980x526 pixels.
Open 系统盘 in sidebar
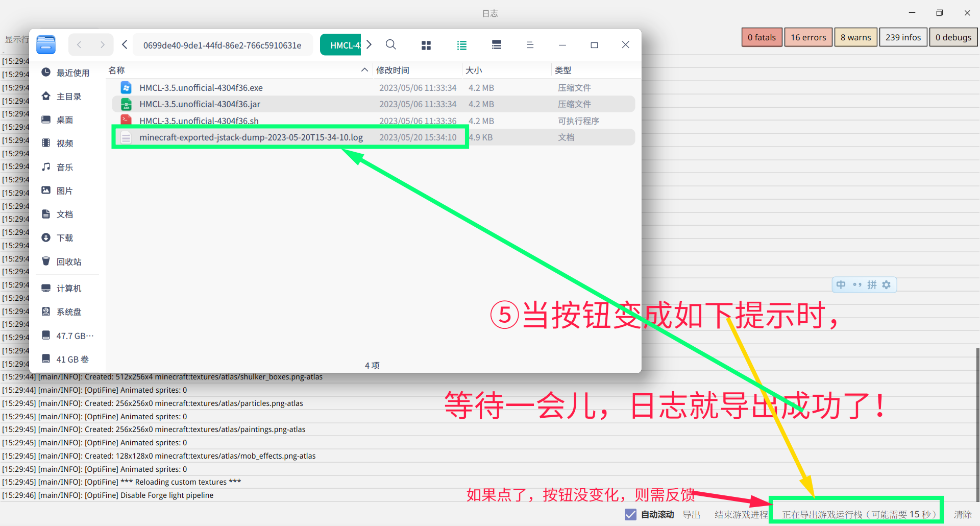point(67,312)
